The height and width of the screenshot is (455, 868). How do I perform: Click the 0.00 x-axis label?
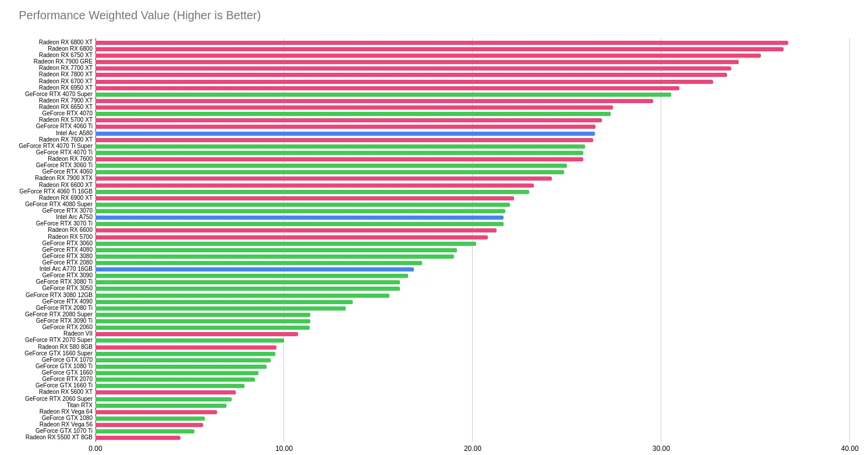pyautogui.click(x=95, y=449)
